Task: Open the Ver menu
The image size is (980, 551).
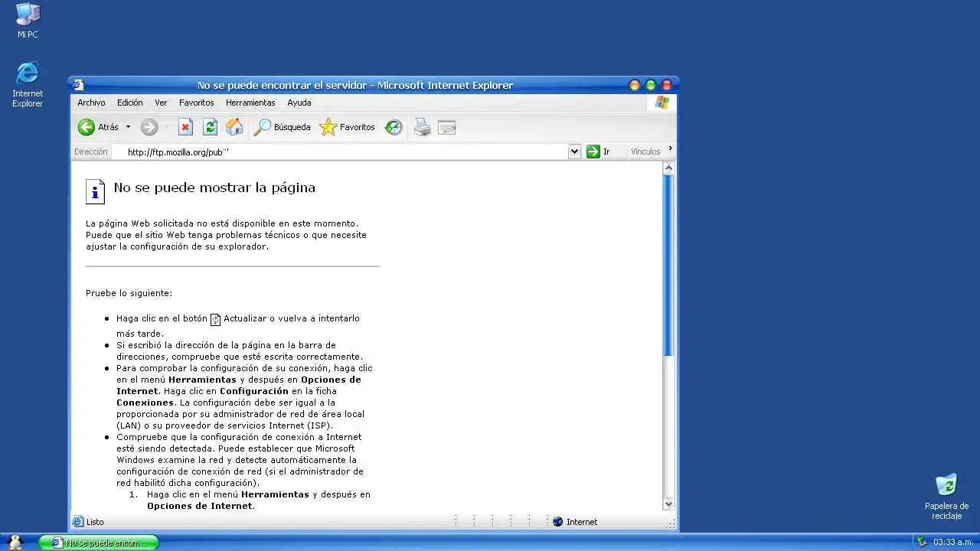Action: point(161,103)
